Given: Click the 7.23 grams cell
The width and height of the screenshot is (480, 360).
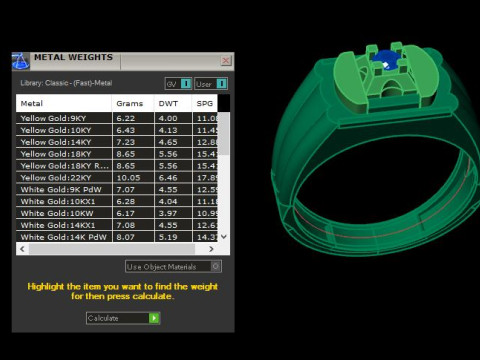Looking at the screenshot, I should pos(133,142).
